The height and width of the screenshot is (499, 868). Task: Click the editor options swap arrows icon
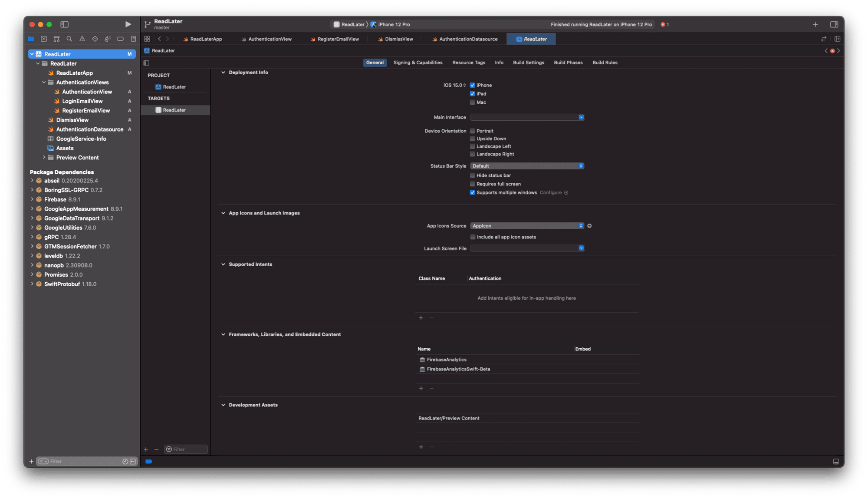coord(824,39)
